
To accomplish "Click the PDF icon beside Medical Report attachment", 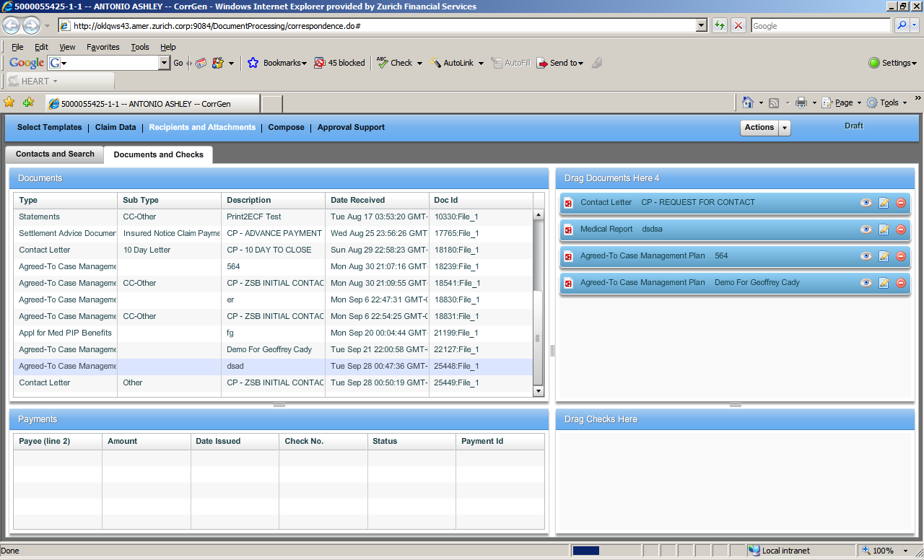I will (568, 229).
